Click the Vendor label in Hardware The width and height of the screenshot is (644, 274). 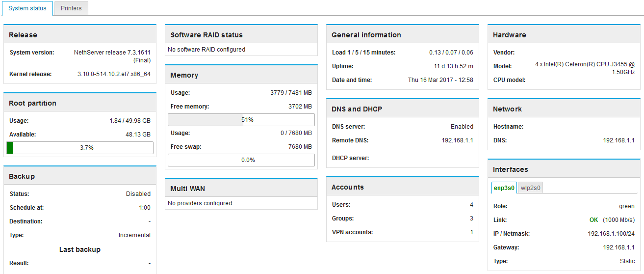tap(504, 53)
